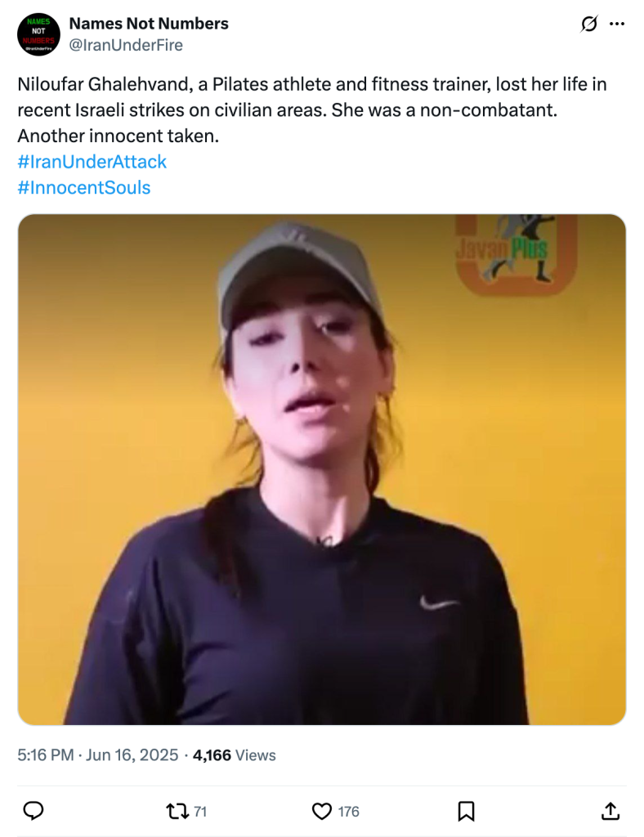Click the 5:16 PM Jun 16, 2025 timestamp

[97, 754]
